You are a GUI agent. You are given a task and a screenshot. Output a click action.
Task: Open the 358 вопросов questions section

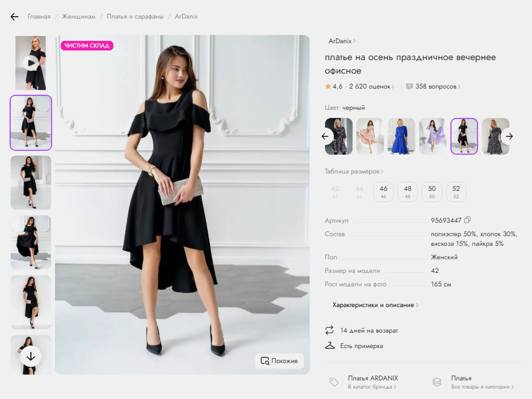pyautogui.click(x=436, y=86)
